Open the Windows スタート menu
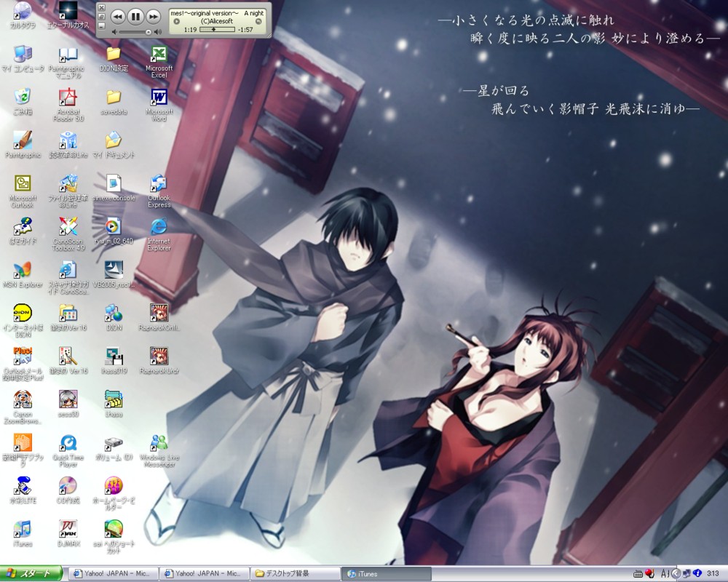 click(x=31, y=574)
